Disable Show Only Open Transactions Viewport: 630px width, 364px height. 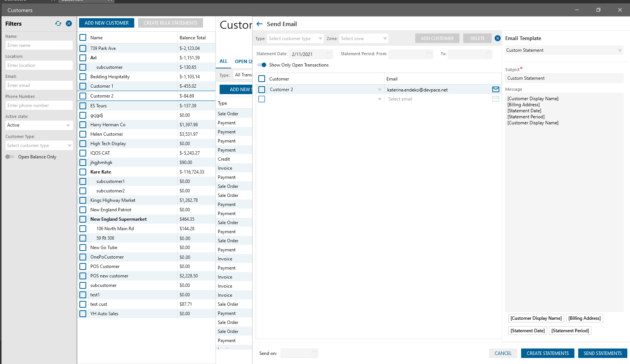[x=262, y=65]
